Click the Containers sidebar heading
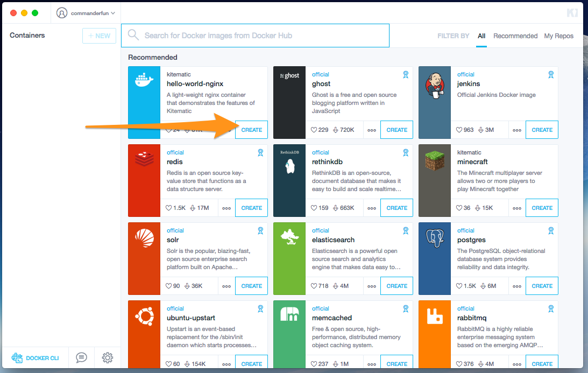Screen dimensions: 588x373 pos(27,36)
